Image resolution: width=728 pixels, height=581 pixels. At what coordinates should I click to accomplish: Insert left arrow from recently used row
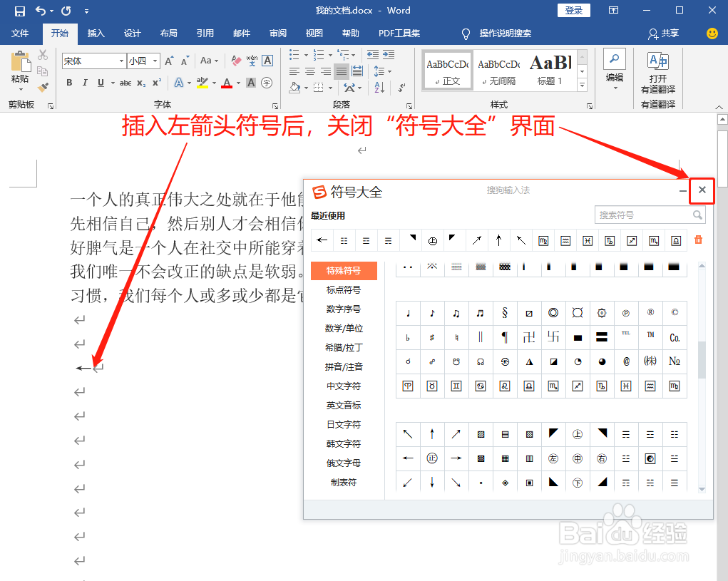(322, 240)
